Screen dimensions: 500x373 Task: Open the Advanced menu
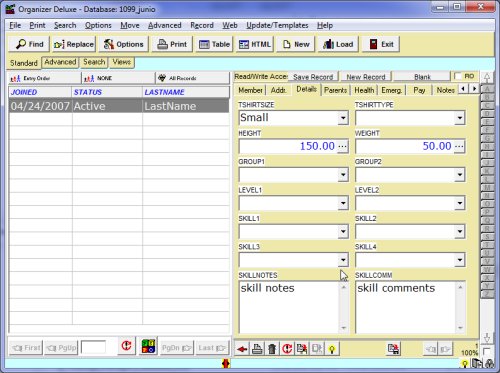click(165, 25)
